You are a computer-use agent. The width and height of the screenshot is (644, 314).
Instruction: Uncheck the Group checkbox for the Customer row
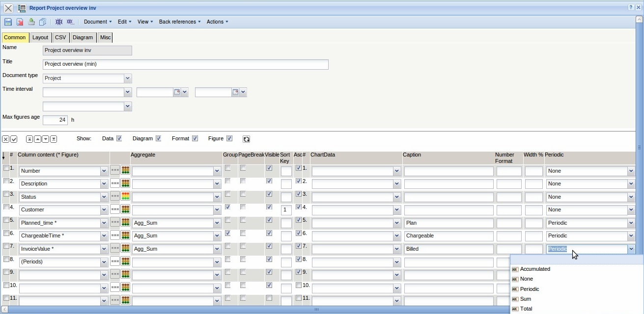point(227,207)
